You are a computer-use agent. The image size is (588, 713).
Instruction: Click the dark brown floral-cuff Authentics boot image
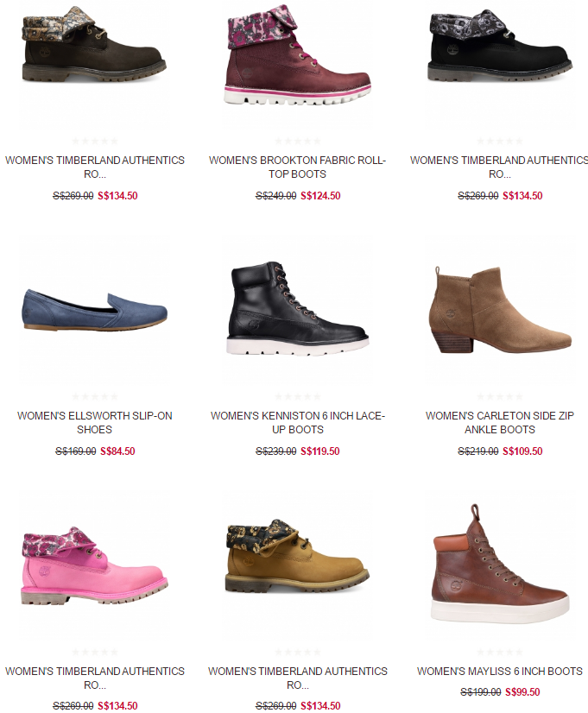point(95,44)
